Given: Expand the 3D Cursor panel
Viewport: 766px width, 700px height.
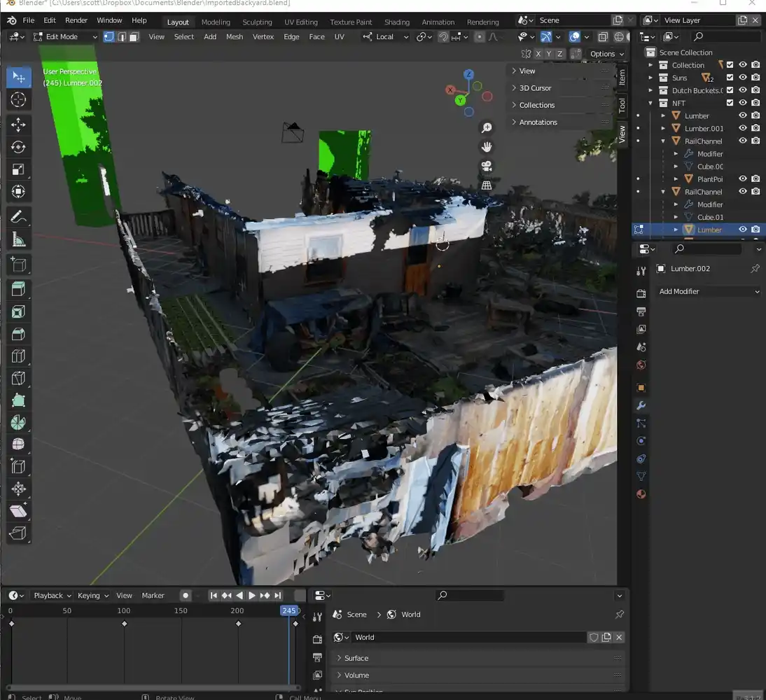Looking at the screenshot, I should pos(536,88).
